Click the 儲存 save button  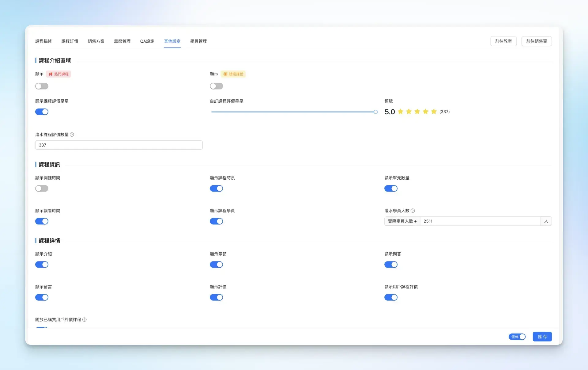[542, 337]
